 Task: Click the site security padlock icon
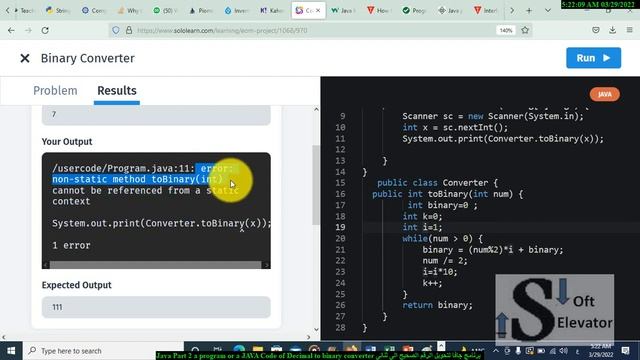129,30
